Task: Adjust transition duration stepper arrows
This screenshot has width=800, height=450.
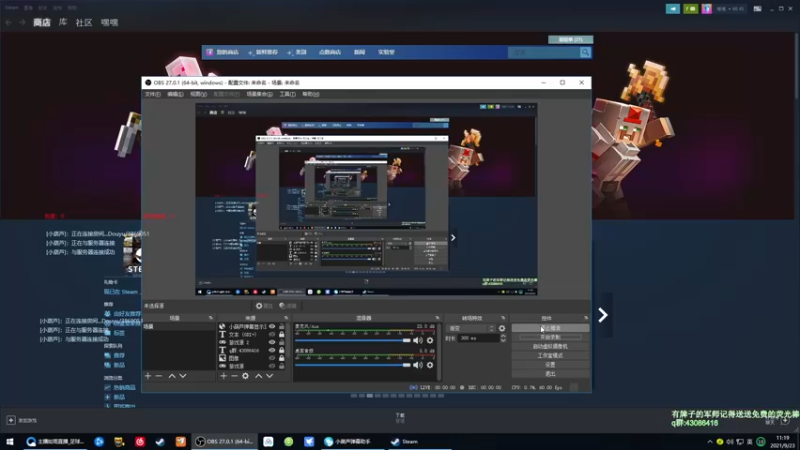Action: click(x=503, y=338)
